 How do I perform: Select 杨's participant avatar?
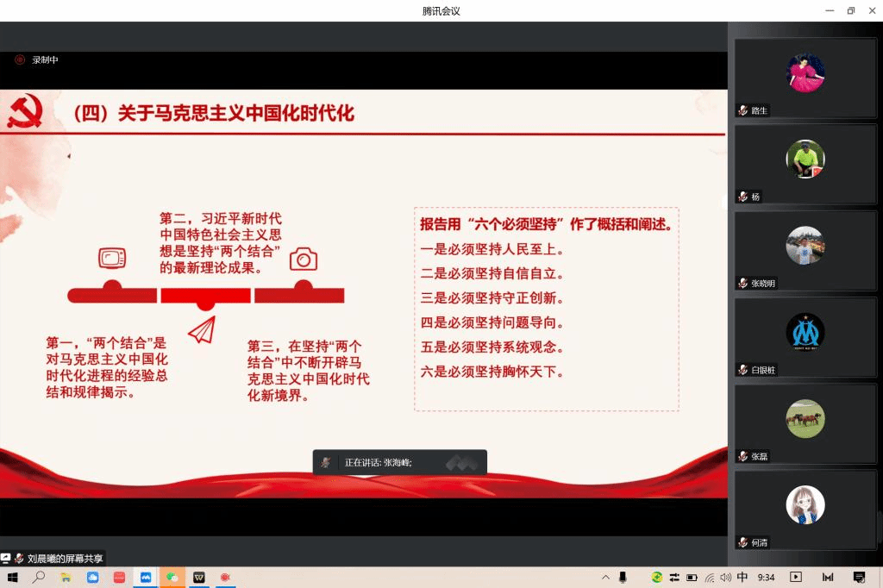pos(805,160)
